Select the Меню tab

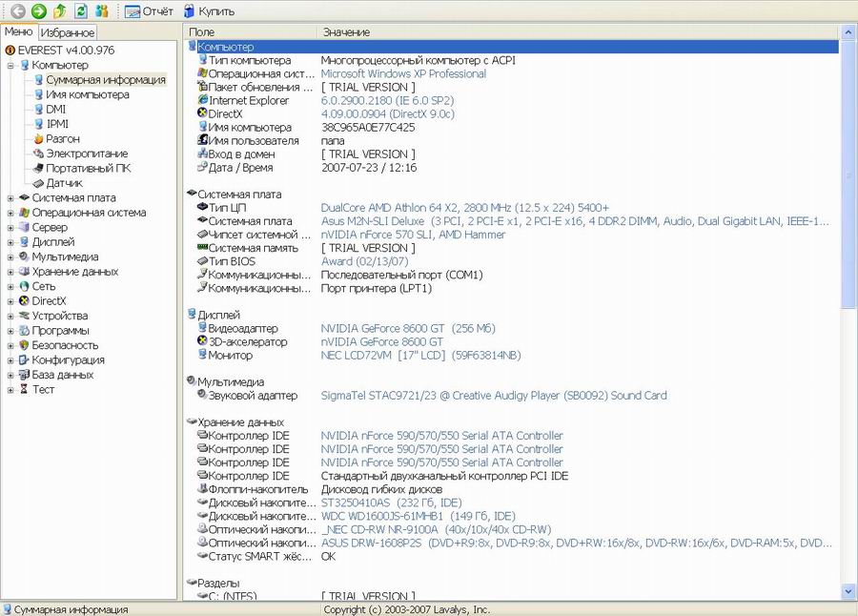[x=19, y=31]
